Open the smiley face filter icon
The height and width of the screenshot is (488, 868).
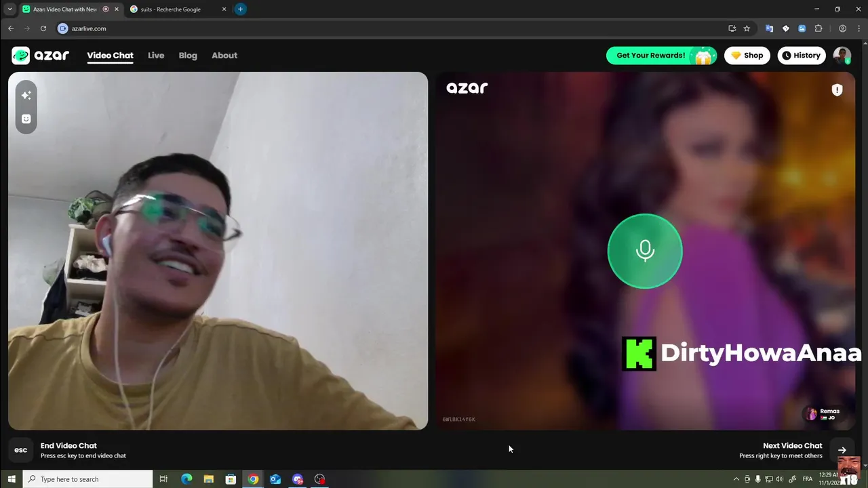(x=26, y=119)
